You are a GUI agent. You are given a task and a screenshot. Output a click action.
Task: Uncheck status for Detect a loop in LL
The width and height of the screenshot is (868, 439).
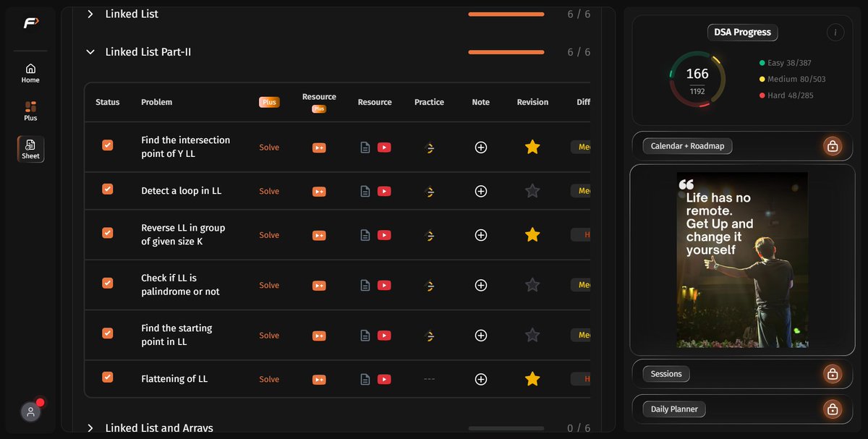[x=107, y=189]
